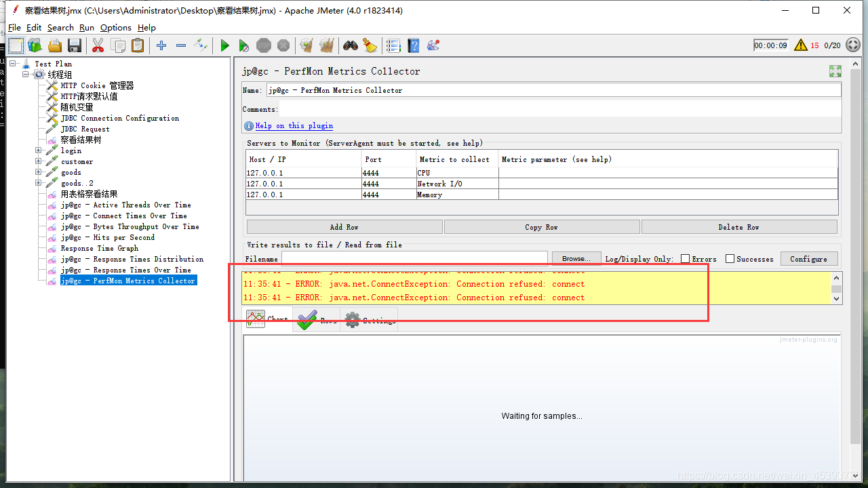868x488 pixels.
Task: Click the New test plan icon
Action: 16,45
